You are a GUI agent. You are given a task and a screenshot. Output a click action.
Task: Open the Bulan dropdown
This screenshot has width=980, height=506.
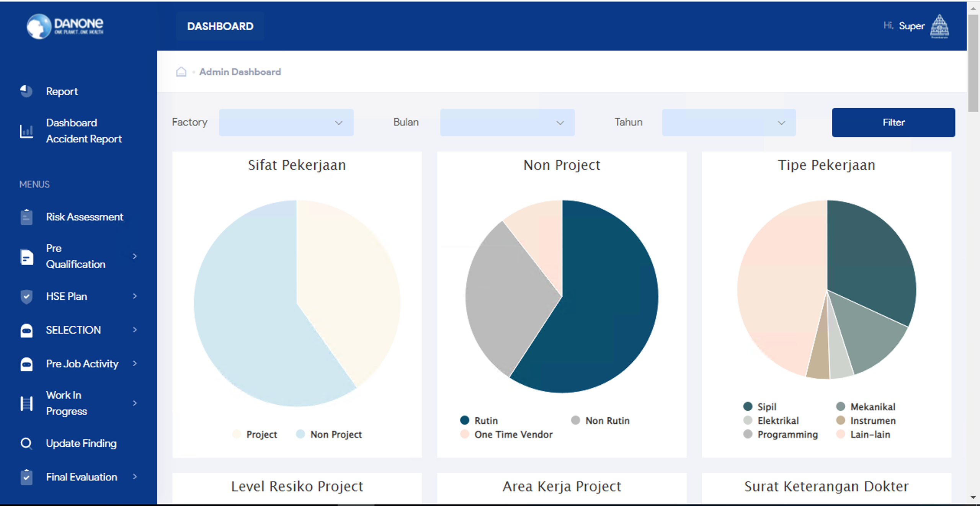point(507,122)
